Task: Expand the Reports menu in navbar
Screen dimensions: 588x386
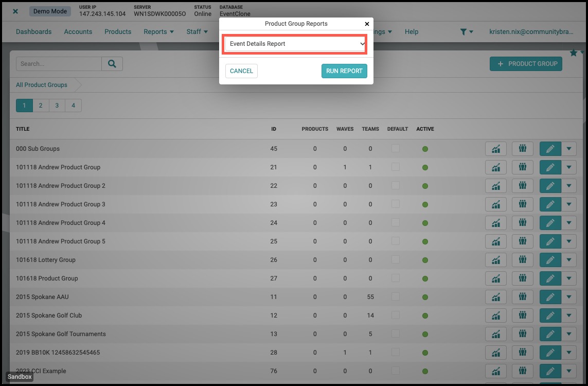Action: coord(158,32)
